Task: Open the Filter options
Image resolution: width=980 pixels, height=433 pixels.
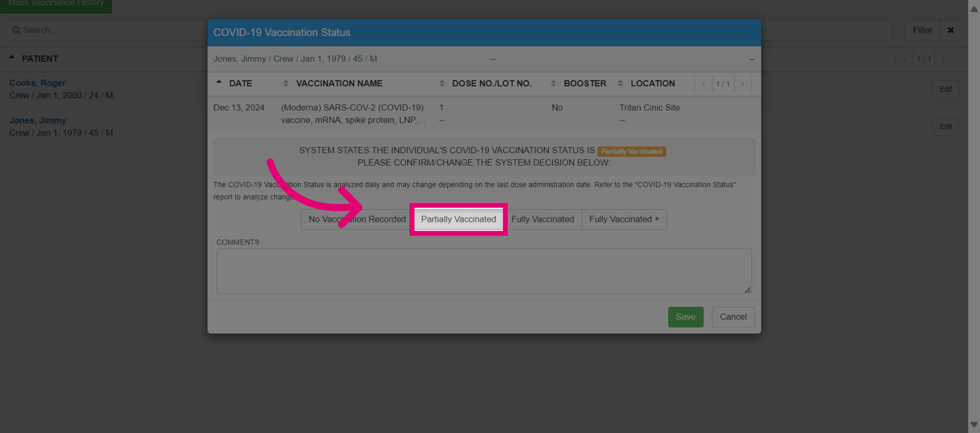Action: pos(922,30)
